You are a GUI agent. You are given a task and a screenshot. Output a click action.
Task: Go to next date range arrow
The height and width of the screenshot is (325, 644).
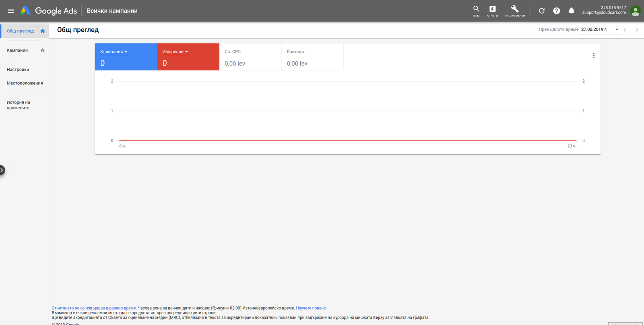637,30
